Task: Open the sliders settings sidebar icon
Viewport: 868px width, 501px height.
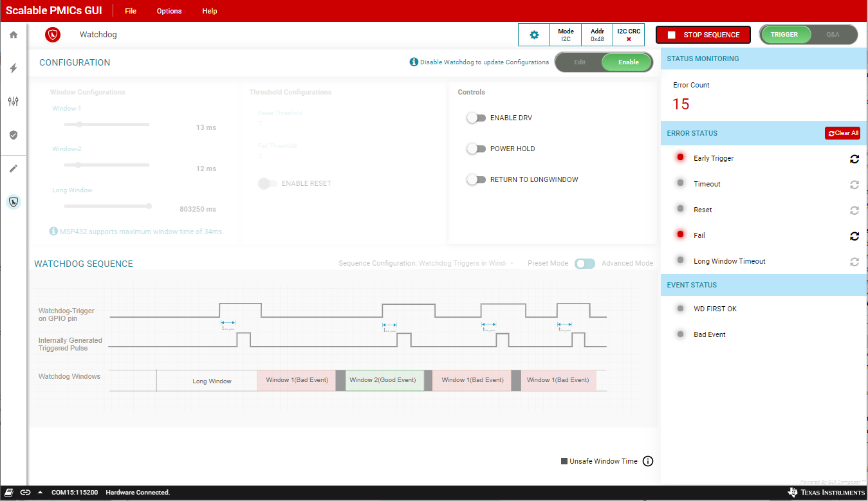Action: [x=14, y=102]
